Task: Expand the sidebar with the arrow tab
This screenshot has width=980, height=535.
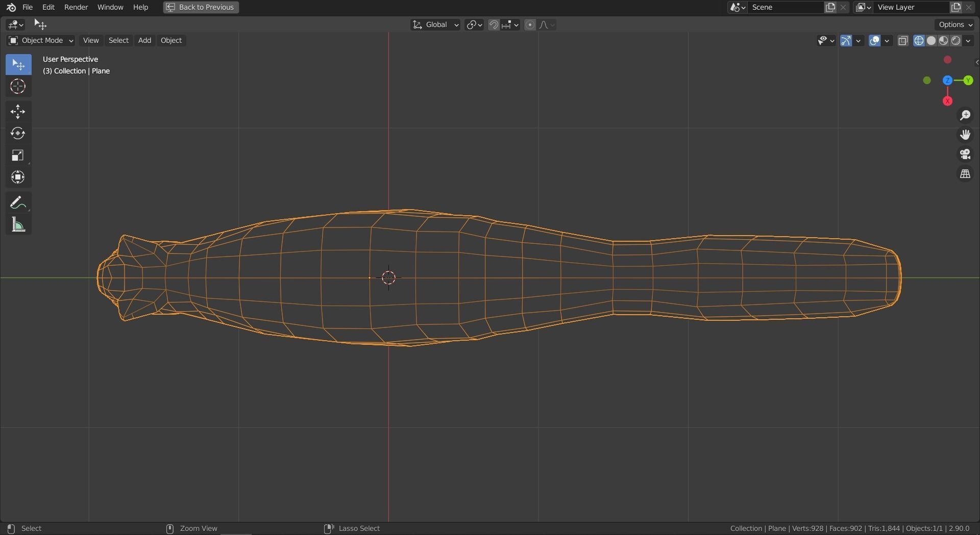Action: coord(976,62)
